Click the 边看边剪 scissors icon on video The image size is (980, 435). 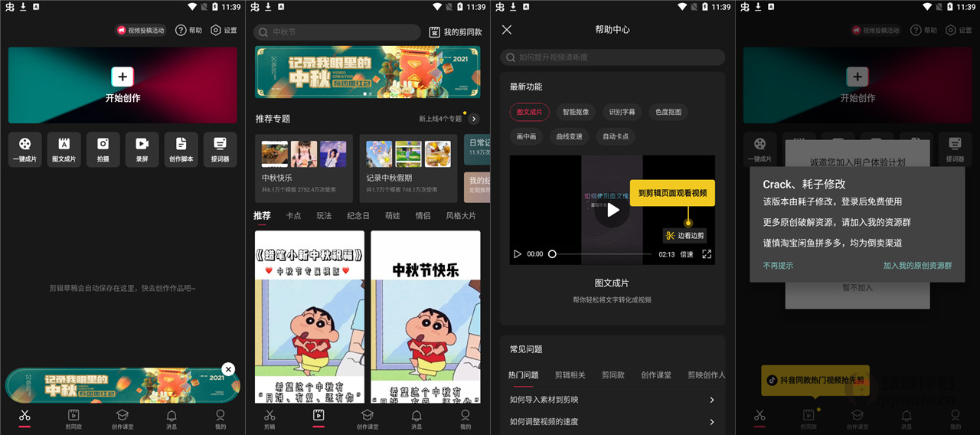(670, 236)
